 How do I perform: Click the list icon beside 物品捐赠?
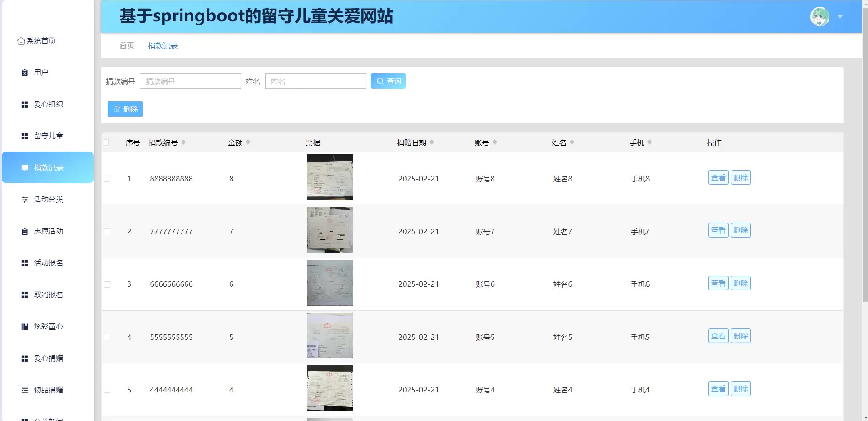(x=25, y=390)
